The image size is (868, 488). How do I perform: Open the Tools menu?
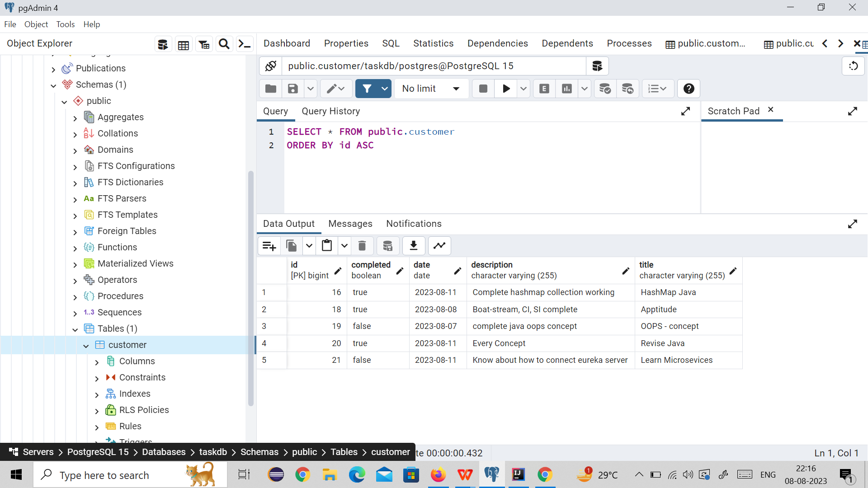(65, 24)
